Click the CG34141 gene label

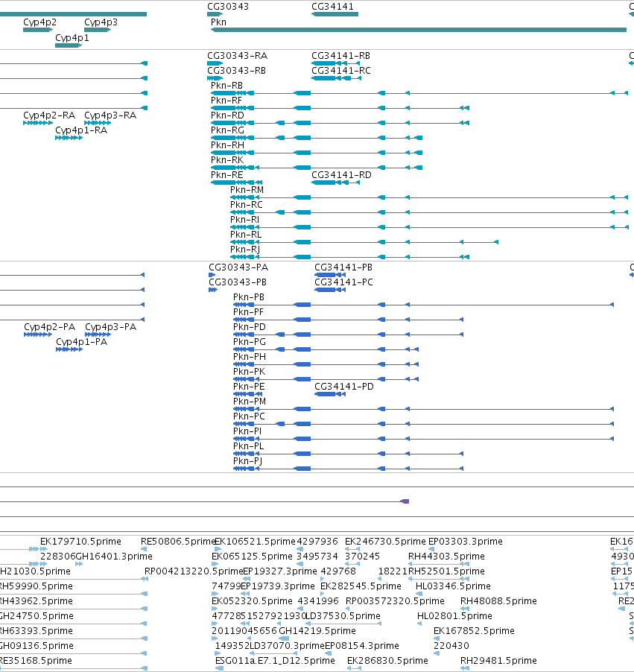[333, 7]
